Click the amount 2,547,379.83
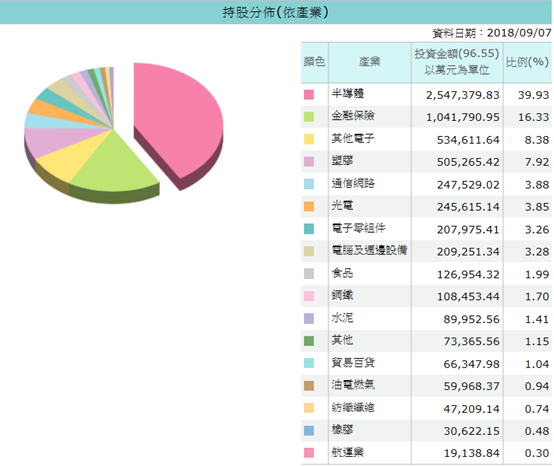The height and width of the screenshot is (466, 554). click(x=462, y=95)
